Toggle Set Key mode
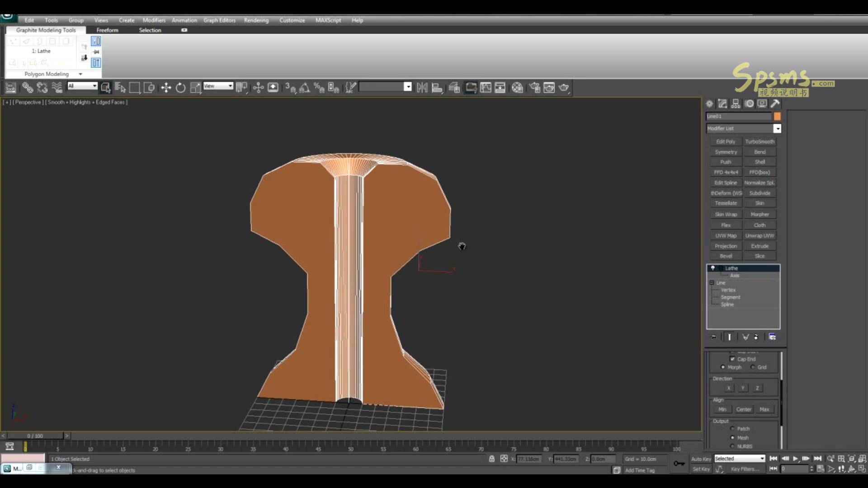The height and width of the screenshot is (488, 868). (701, 469)
